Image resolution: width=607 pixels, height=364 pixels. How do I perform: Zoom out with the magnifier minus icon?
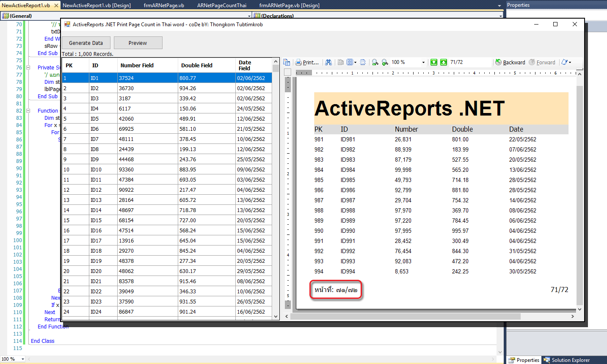375,62
